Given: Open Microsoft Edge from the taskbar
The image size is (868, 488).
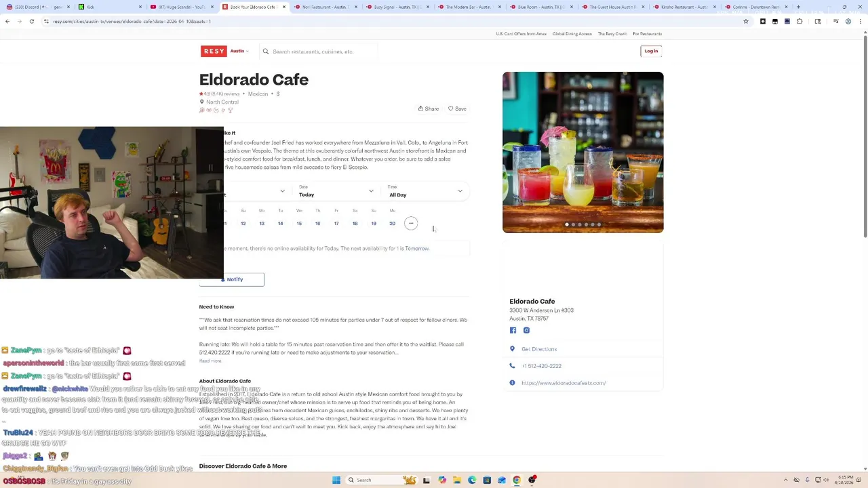Looking at the screenshot, I should tap(472, 480).
